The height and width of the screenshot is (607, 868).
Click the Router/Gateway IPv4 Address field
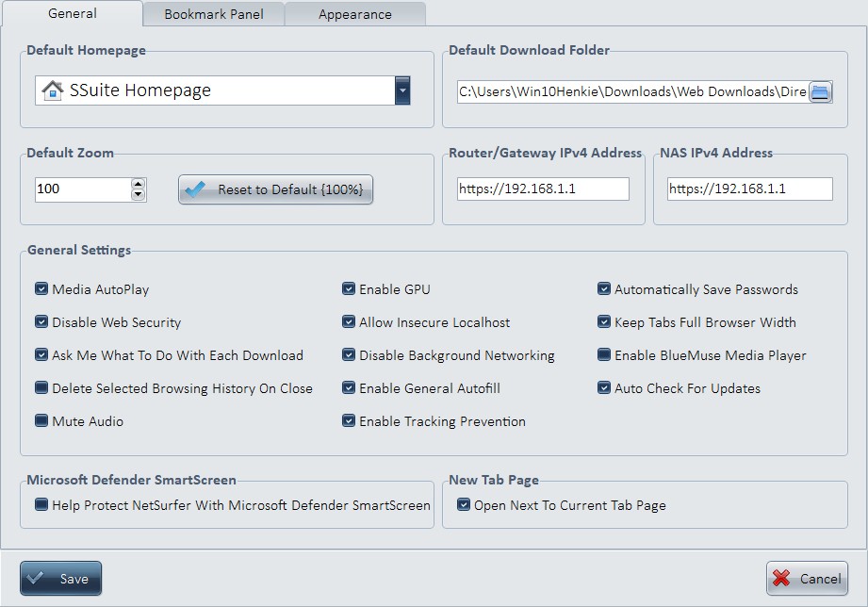point(543,189)
